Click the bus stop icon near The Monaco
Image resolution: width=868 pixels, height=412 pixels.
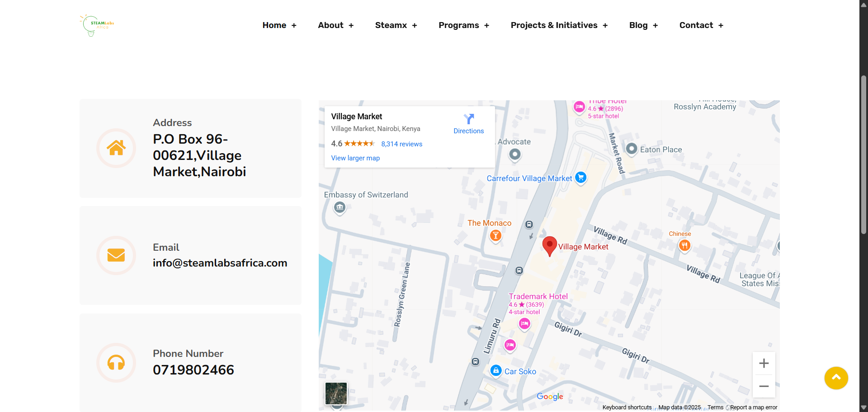tap(529, 225)
